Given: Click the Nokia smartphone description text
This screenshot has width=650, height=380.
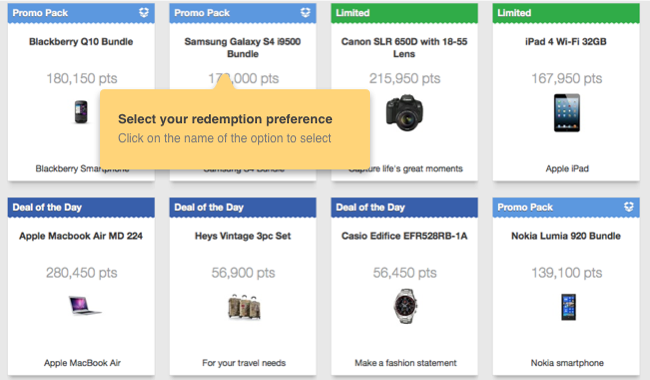Looking at the screenshot, I should (567, 363).
